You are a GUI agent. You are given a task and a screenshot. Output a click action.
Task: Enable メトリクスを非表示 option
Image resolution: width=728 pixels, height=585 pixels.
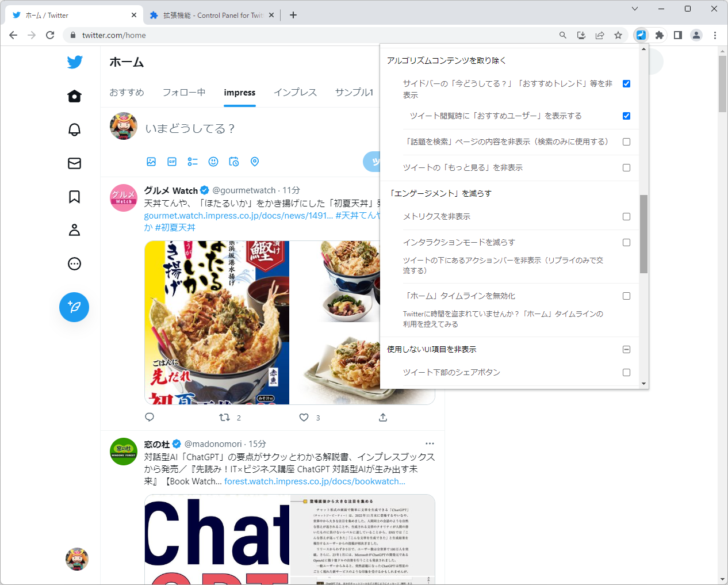coord(626,216)
